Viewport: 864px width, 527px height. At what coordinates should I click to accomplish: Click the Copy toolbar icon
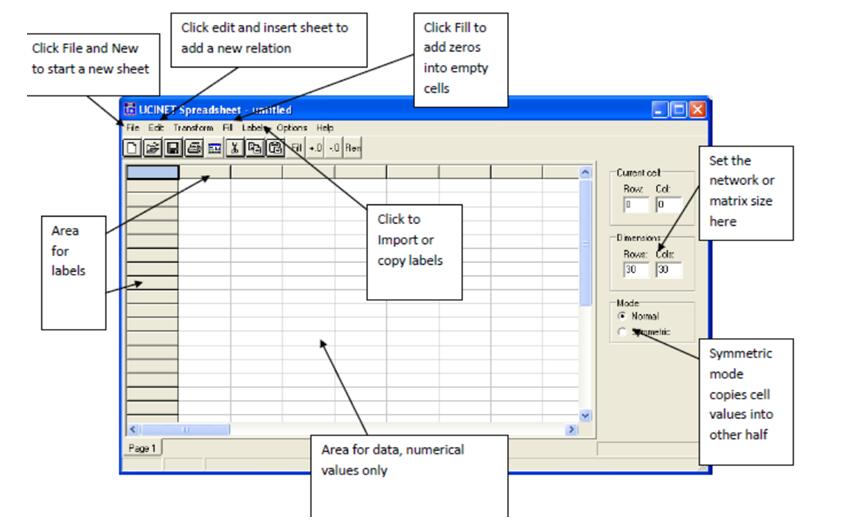point(255,148)
